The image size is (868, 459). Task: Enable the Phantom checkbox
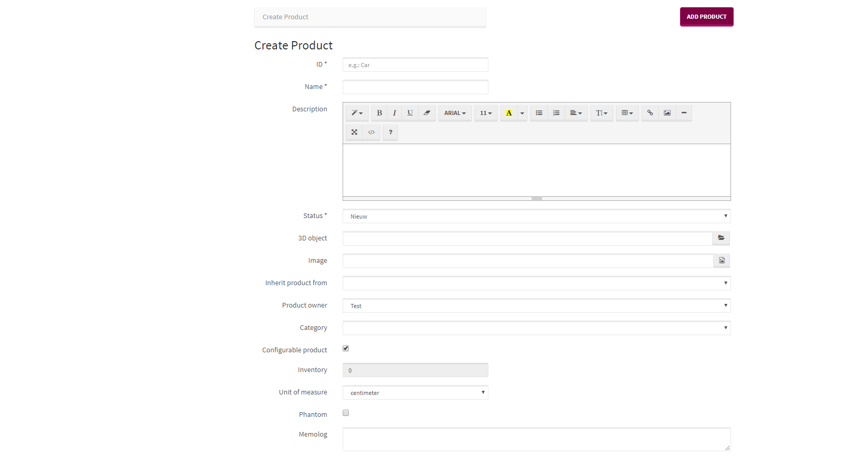[346, 413]
